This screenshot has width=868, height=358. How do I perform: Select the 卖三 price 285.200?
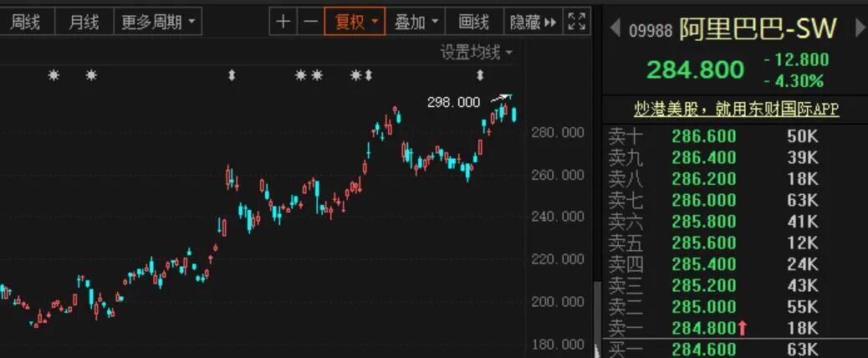[x=704, y=285]
